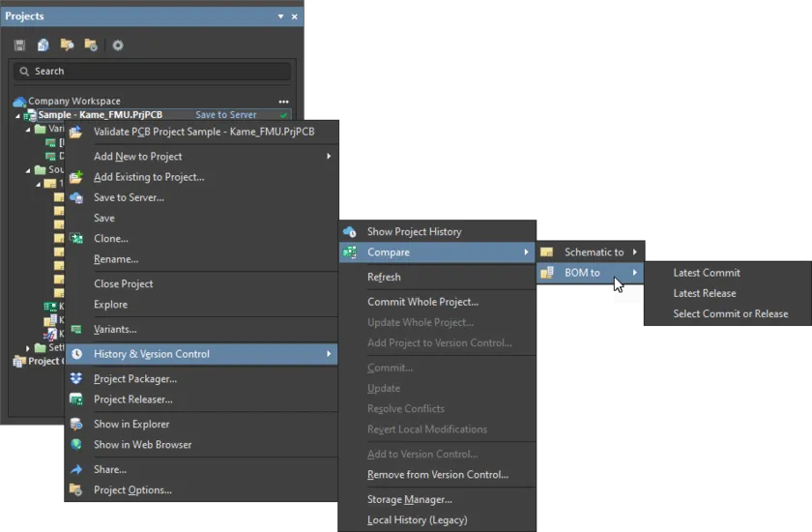The width and height of the screenshot is (812, 532).
Task: Click Refresh in version control submenu
Action: click(x=384, y=278)
